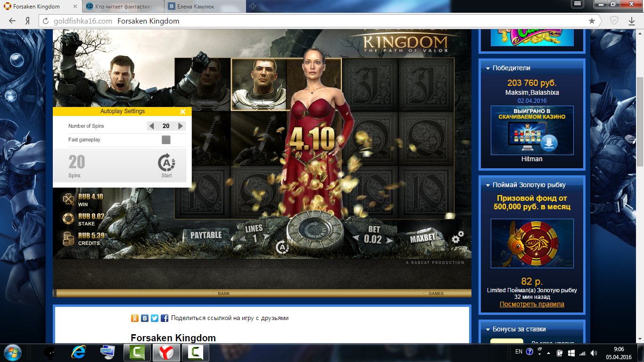Close the Autoplay Settings panel
The width and height of the screenshot is (644, 362).
coord(183,112)
